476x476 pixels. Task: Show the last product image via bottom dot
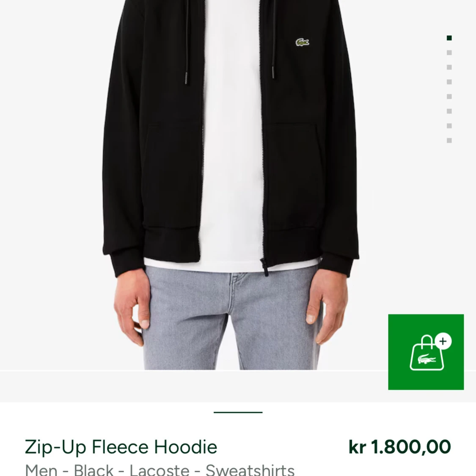click(x=449, y=140)
